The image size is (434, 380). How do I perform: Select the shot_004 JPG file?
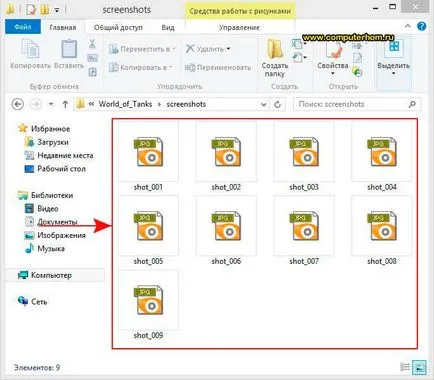click(x=382, y=157)
